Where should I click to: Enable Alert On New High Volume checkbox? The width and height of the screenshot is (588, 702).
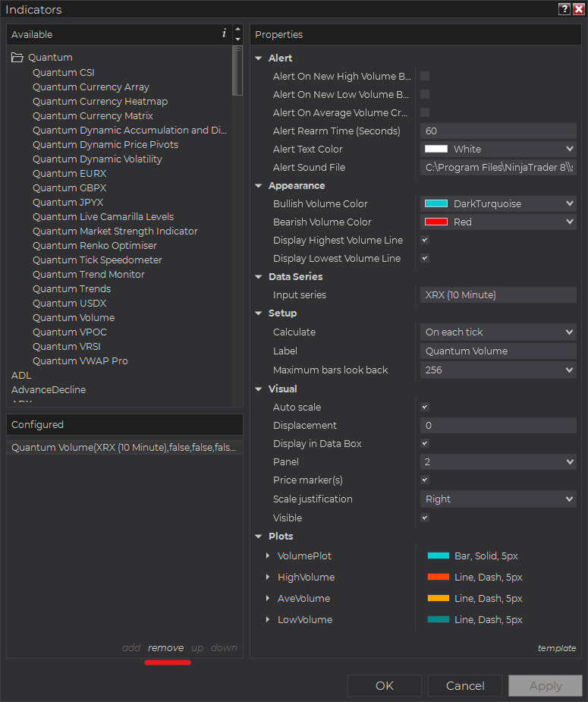click(425, 76)
